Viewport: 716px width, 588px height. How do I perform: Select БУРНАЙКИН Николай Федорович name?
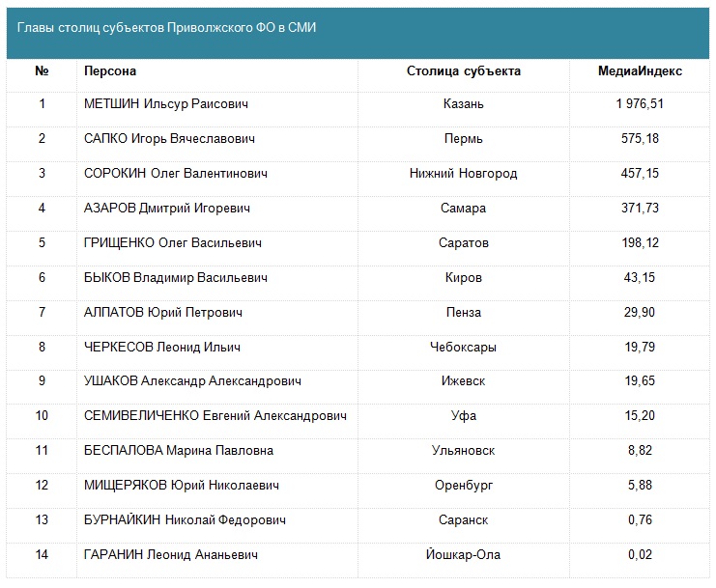186,520
